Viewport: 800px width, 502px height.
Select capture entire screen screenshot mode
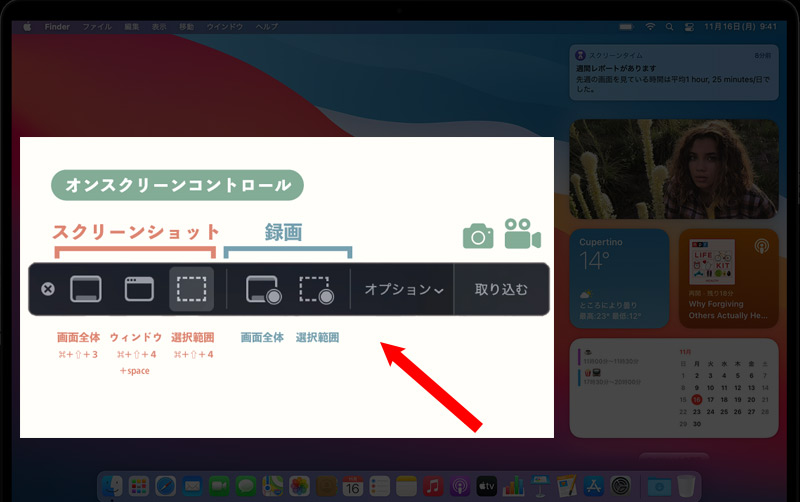click(86, 289)
